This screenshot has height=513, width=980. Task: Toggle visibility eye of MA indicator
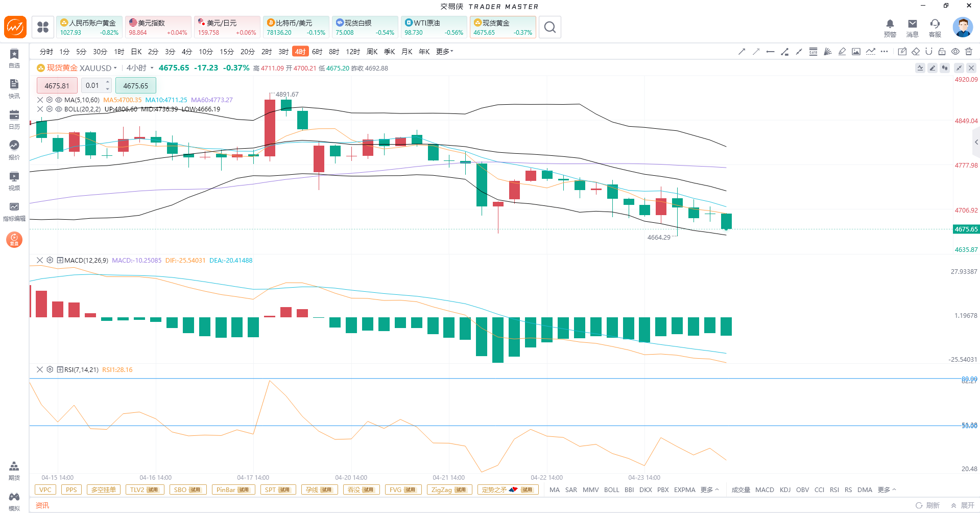click(x=59, y=100)
